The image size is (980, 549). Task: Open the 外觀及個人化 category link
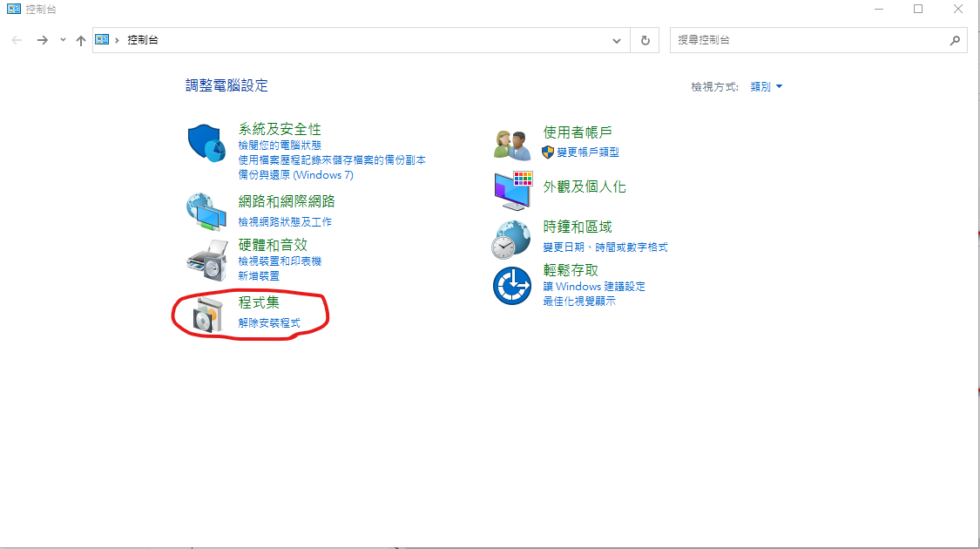coord(585,187)
